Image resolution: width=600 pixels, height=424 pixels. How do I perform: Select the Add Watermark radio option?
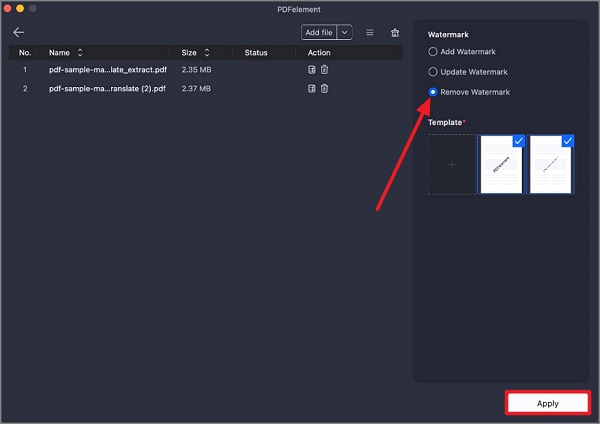coord(432,52)
